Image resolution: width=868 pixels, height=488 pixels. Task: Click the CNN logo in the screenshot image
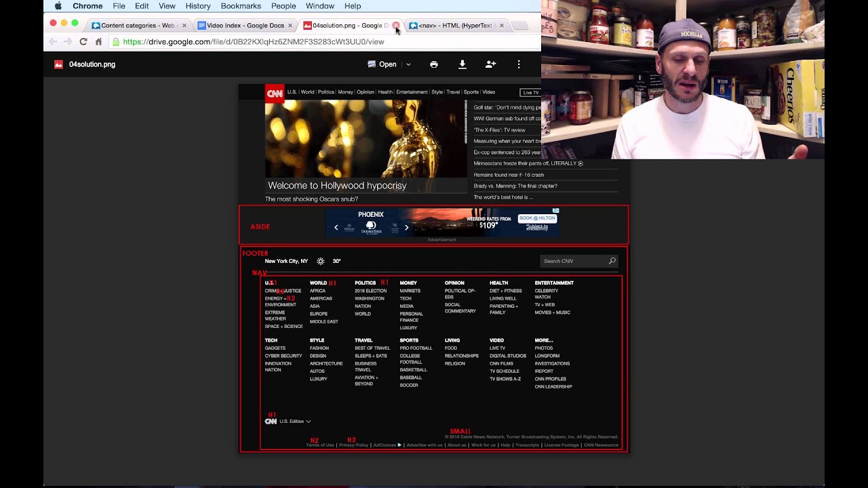pos(274,94)
